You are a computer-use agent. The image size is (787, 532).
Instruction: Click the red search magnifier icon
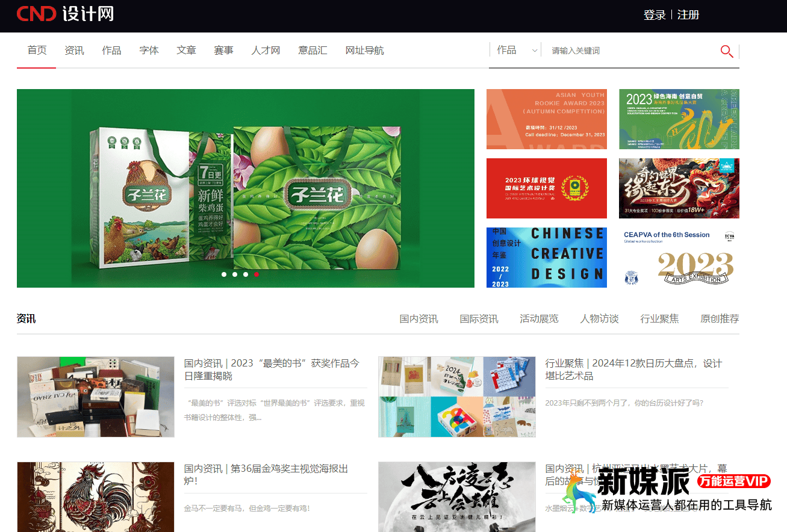[726, 51]
